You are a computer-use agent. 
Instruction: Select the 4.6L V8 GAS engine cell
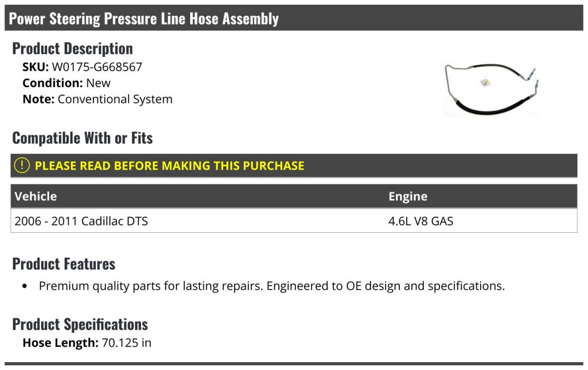[x=421, y=222]
